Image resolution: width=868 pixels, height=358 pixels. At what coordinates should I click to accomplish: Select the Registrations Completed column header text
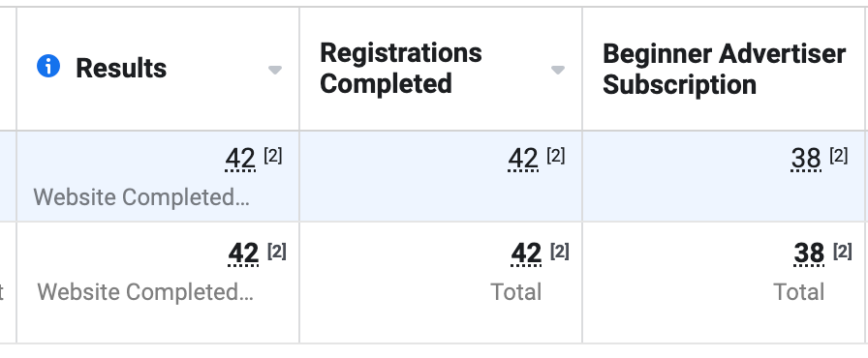point(401,69)
